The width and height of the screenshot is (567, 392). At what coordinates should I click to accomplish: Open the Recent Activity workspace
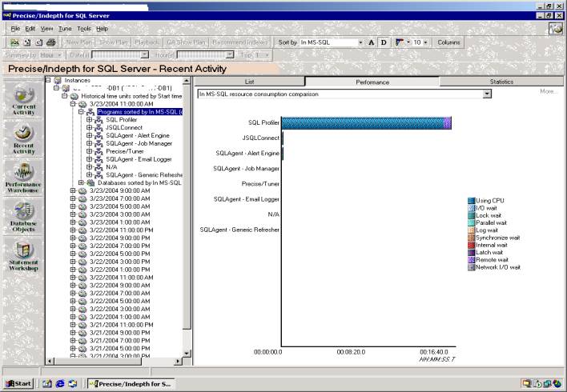tap(24, 138)
